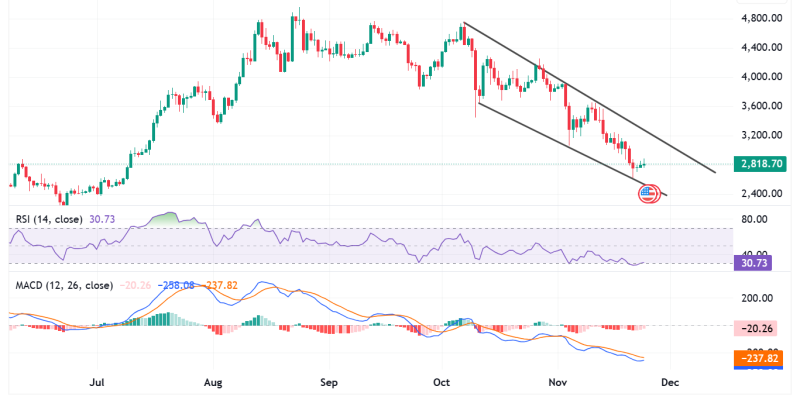Click the US flag economic event icon

coord(649,191)
